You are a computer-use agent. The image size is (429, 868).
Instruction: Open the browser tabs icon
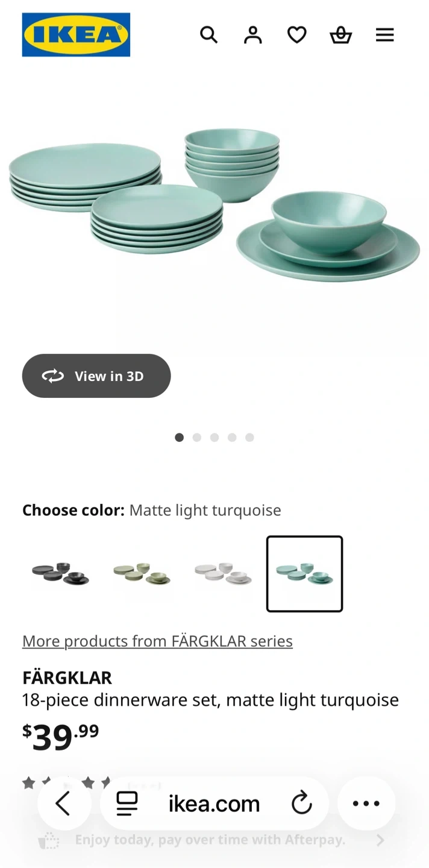(x=127, y=804)
